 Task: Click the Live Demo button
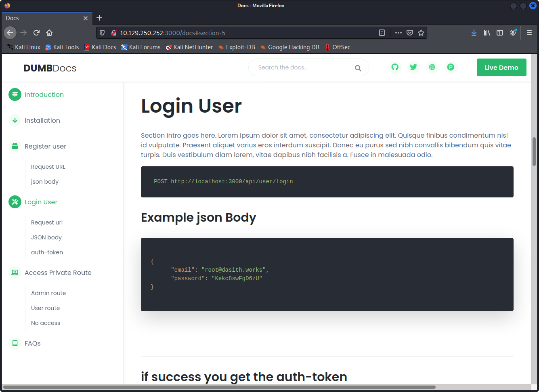(501, 67)
